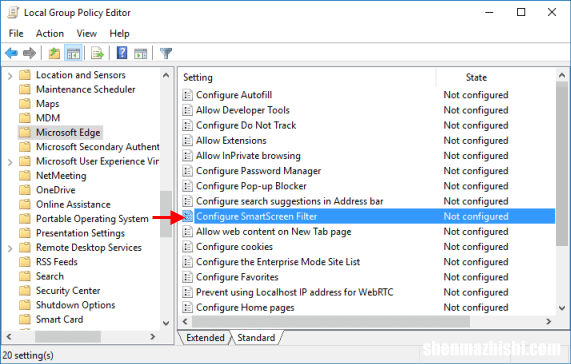This screenshot has height=364, width=571.
Task: Click the Allow Extensions policy icon
Action: (187, 141)
